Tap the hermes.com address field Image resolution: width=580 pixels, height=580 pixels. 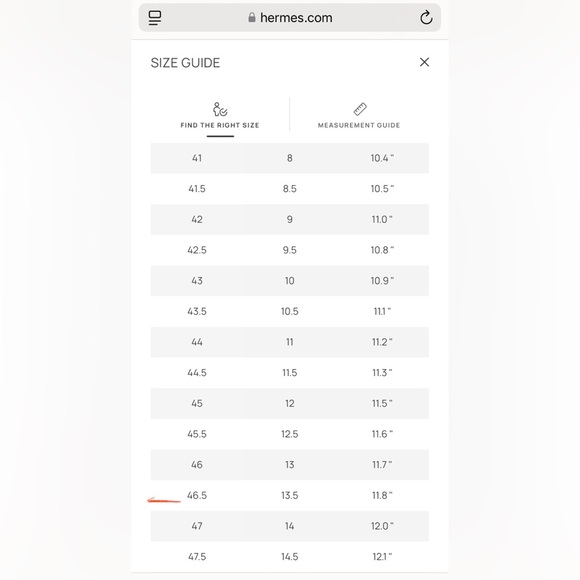pos(290,18)
